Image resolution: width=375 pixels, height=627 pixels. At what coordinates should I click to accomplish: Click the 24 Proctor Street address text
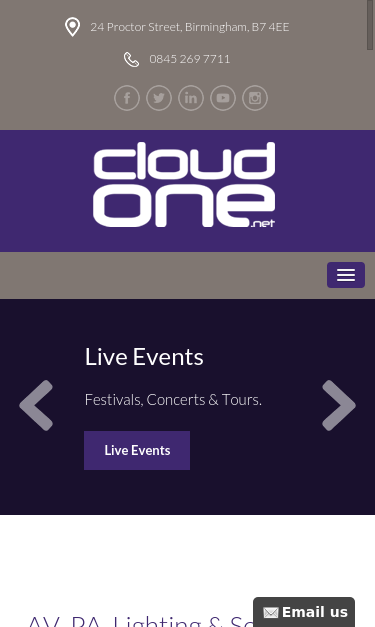click(189, 27)
